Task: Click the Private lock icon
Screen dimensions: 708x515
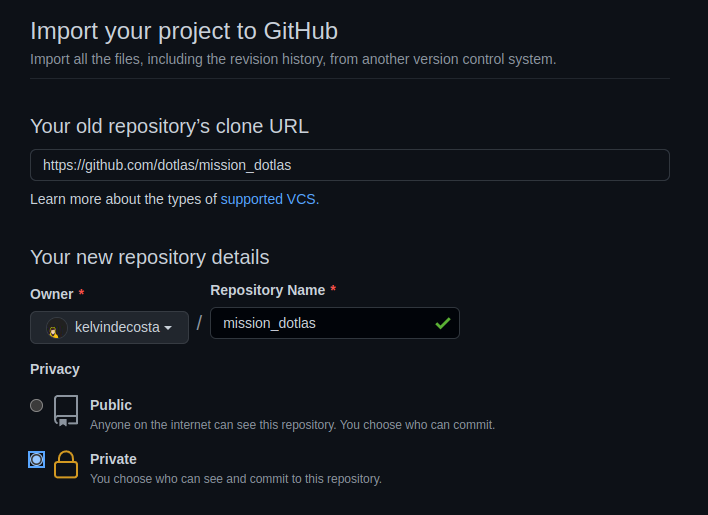Action: [x=66, y=464]
